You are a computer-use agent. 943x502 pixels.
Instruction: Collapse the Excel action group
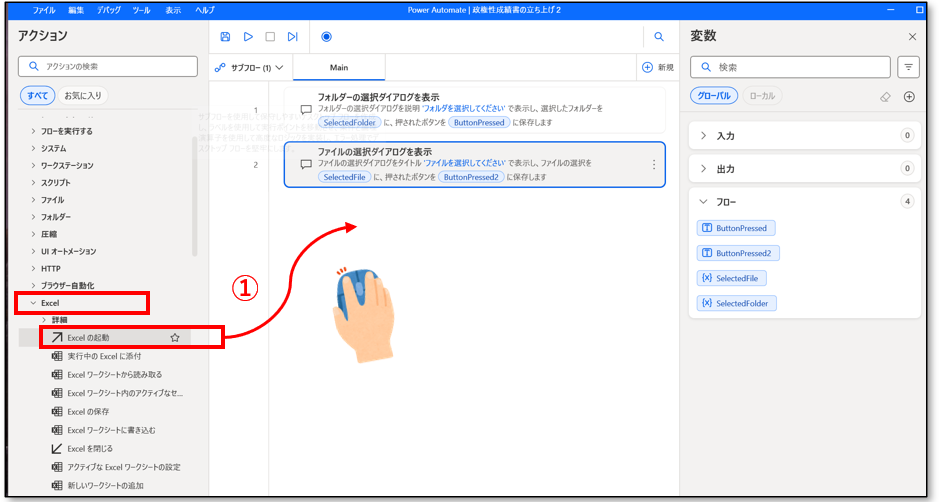pos(33,302)
